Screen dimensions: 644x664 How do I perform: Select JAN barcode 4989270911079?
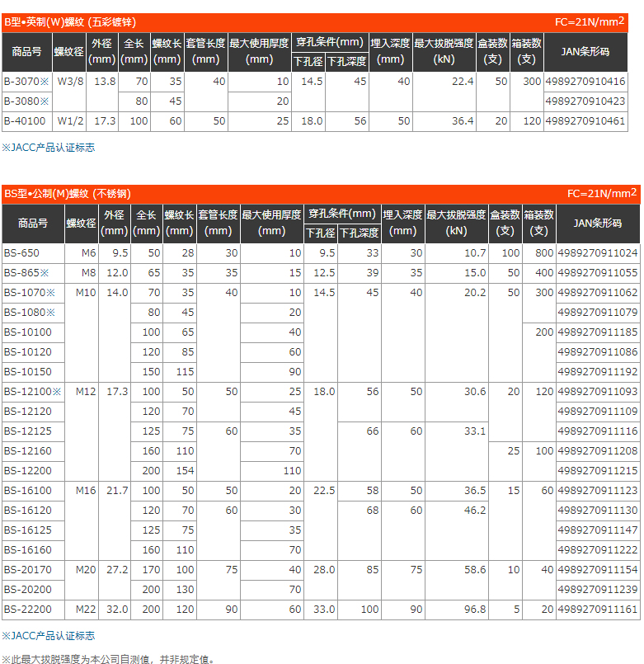(598, 313)
